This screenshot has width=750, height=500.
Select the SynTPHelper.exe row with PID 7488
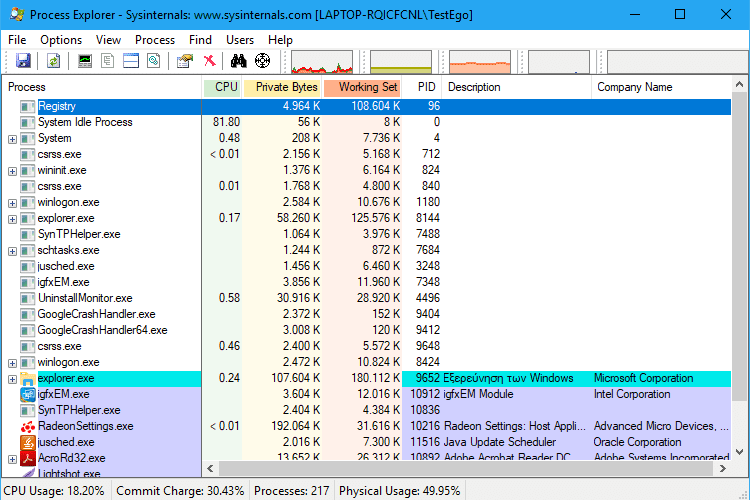(x=367, y=234)
